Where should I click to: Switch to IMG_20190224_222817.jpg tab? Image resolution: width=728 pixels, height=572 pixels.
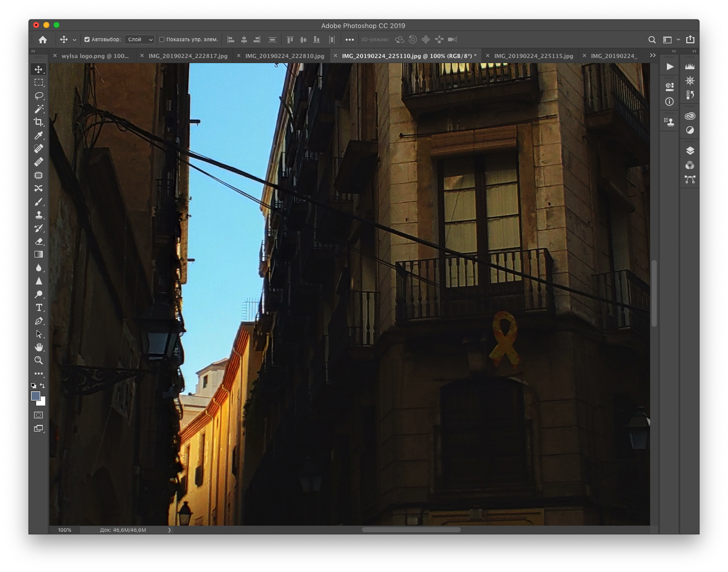click(x=188, y=56)
